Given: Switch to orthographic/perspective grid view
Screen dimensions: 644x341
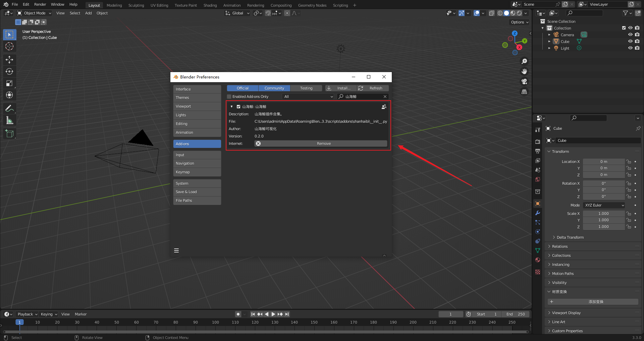Looking at the screenshot, I should pos(524,92).
